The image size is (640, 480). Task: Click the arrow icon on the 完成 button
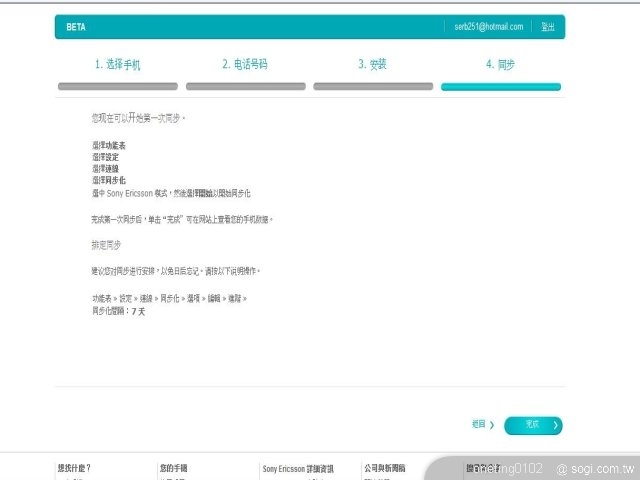pyautogui.click(x=555, y=425)
